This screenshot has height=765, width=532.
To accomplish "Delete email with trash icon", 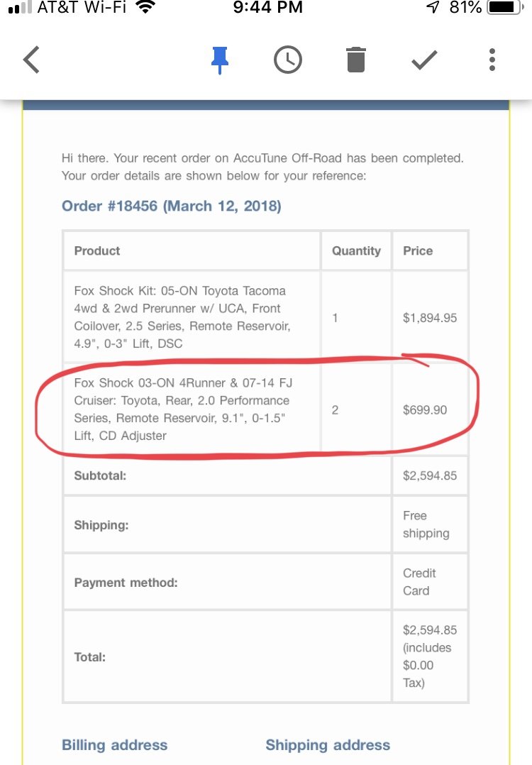I will (x=356, y=60).
